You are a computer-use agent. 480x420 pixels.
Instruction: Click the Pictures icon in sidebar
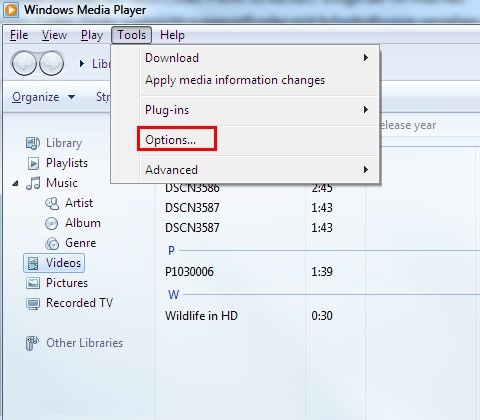click(33, 283)
